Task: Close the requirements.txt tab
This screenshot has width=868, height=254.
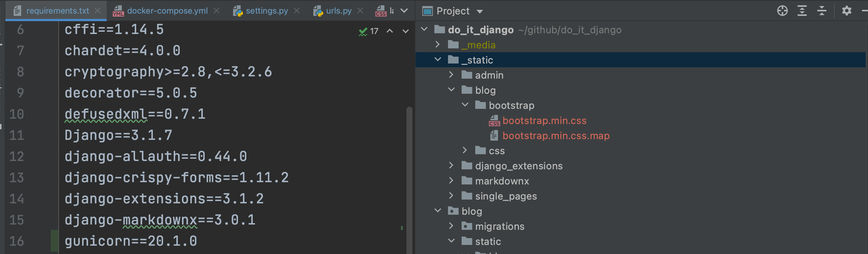Action: [x=98, y=11]
